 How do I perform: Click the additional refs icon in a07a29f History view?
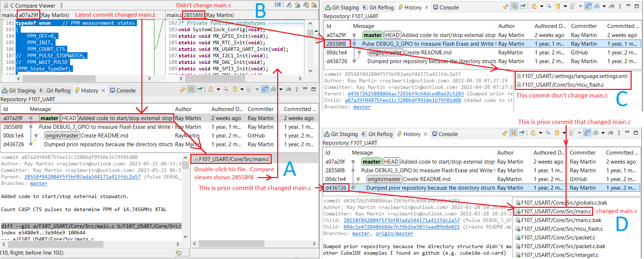point(274,89)
